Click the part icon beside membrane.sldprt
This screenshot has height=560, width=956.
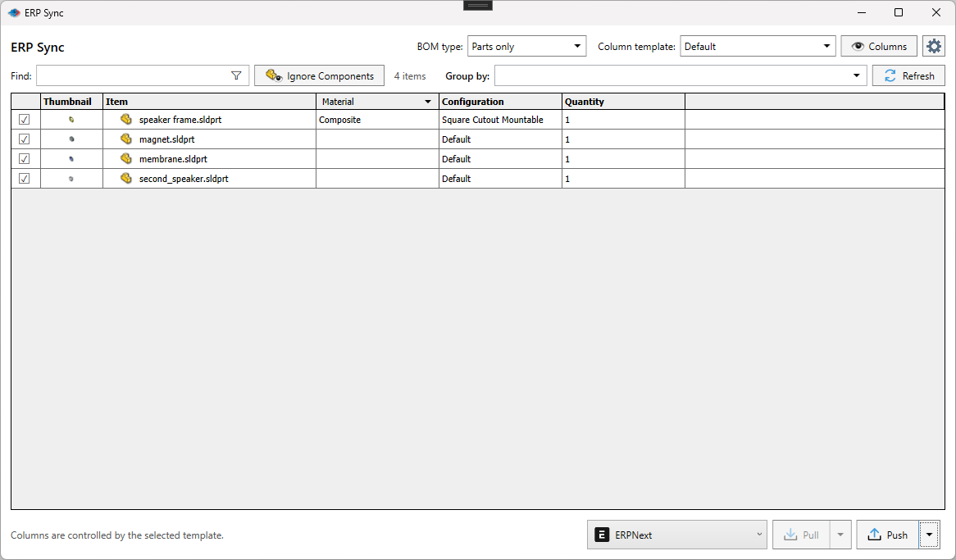126,158
